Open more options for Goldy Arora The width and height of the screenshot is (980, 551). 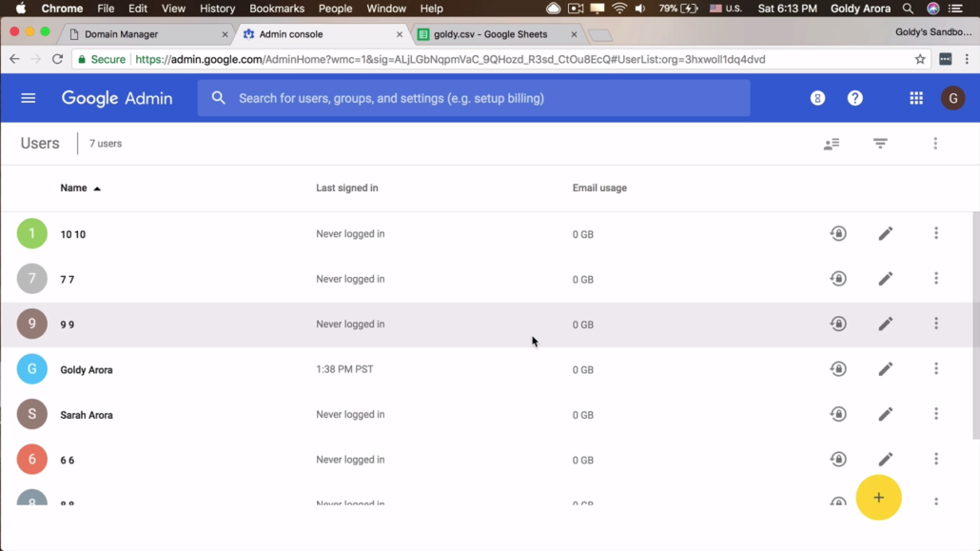935,369
